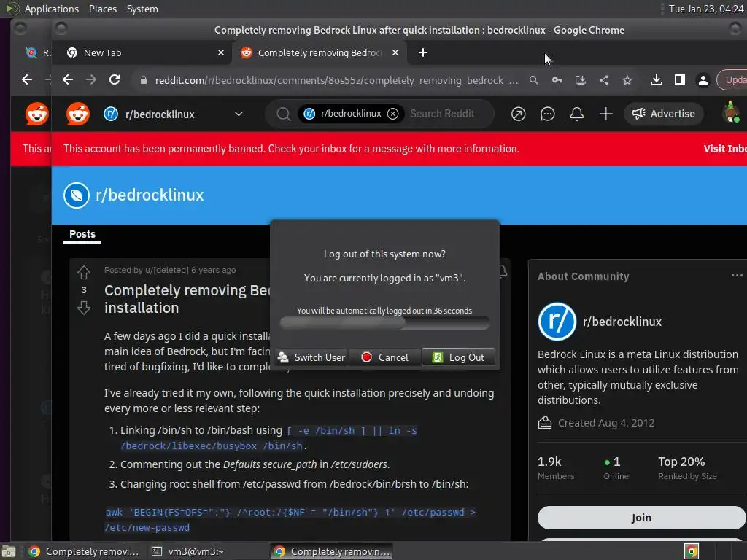Click the r/bedrocklinux banner icon
The height and width of the screenshot is (560, 747).
tap(76, 195)
